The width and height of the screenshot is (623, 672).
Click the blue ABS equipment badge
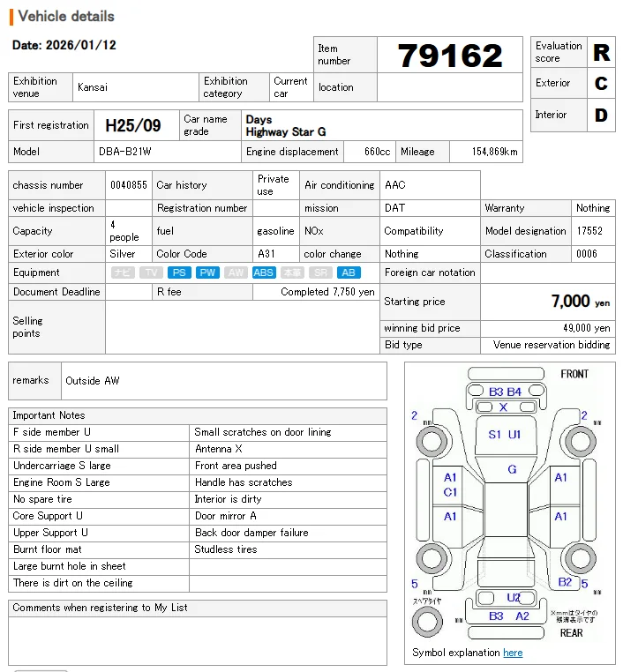[263, 273]
